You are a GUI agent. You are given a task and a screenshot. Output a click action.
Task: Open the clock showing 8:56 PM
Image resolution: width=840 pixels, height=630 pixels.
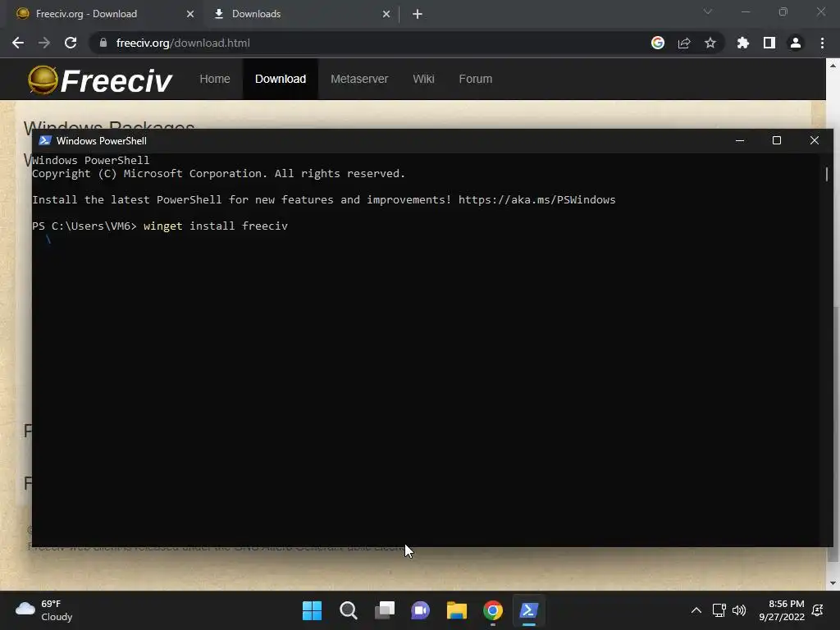(x=782, y=610)
